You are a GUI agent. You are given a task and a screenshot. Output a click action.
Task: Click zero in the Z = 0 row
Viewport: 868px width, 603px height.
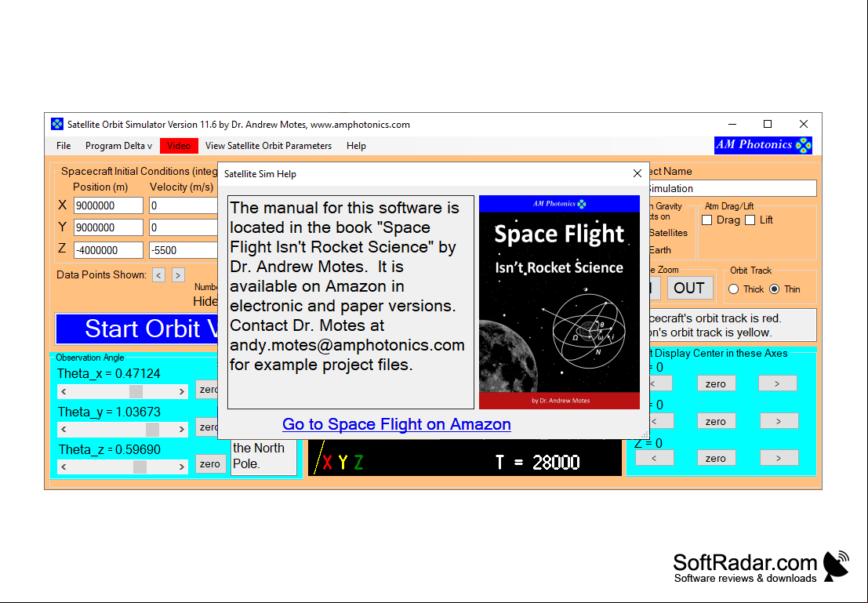point(716,458)
